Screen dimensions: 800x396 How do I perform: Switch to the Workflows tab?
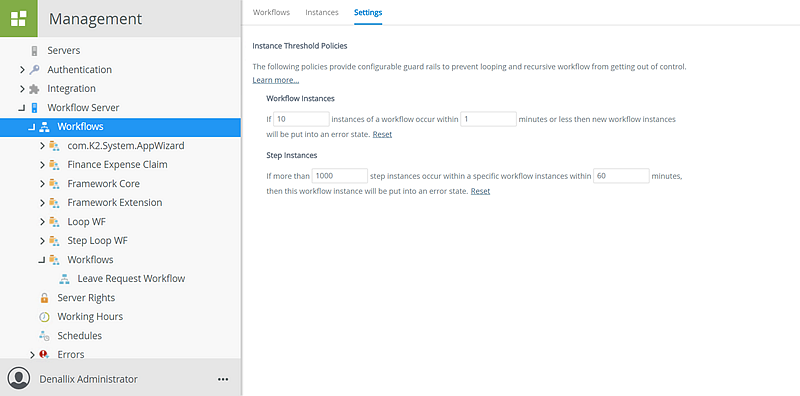tap(271, 12)
